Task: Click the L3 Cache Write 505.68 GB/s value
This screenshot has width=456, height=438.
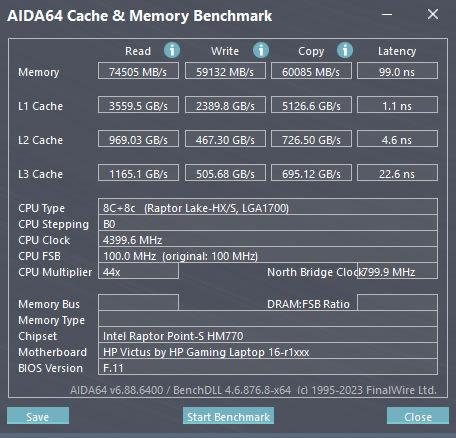Action: tap(225, 173)
